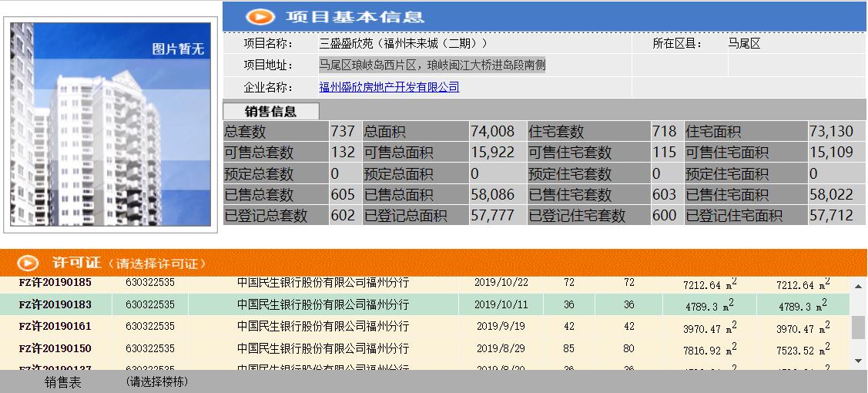The height and width of the screenshot is (393, 868).
Task: Click registered units value 602
Action: 343,215
